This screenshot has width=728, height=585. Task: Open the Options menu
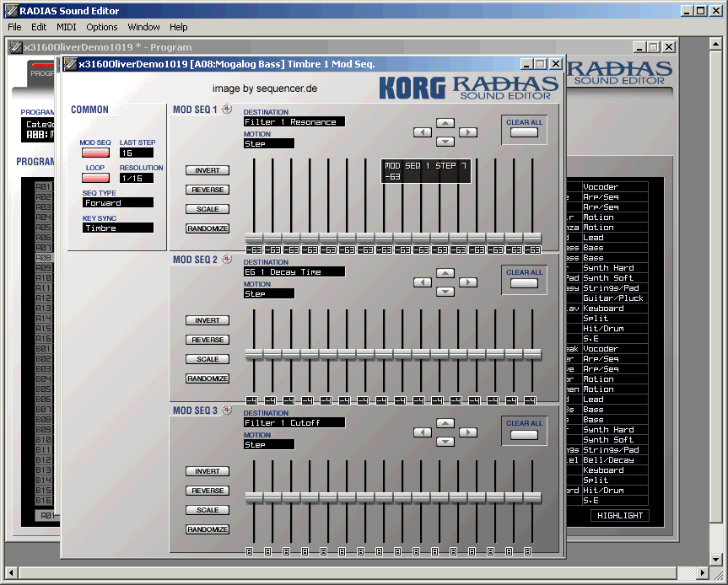[x=102, y=27]
